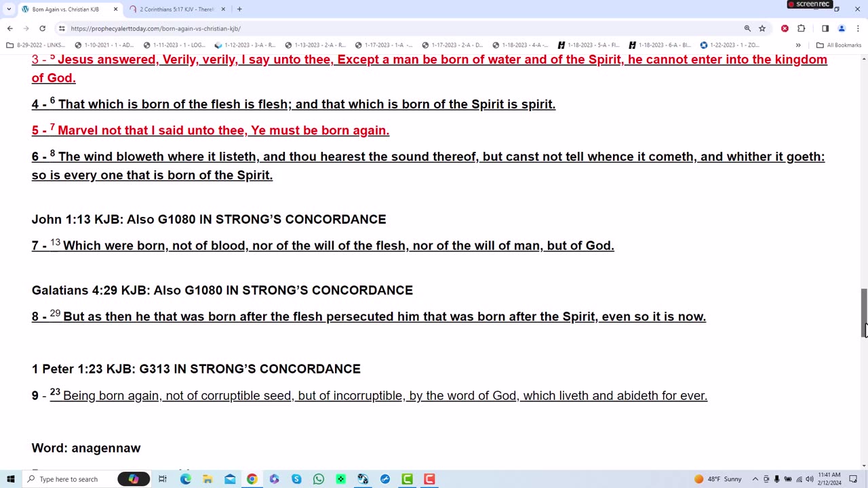This screenshot has height=488, width=868.
Task: Open the clock and date flyout
Action: tap(830, 479)
